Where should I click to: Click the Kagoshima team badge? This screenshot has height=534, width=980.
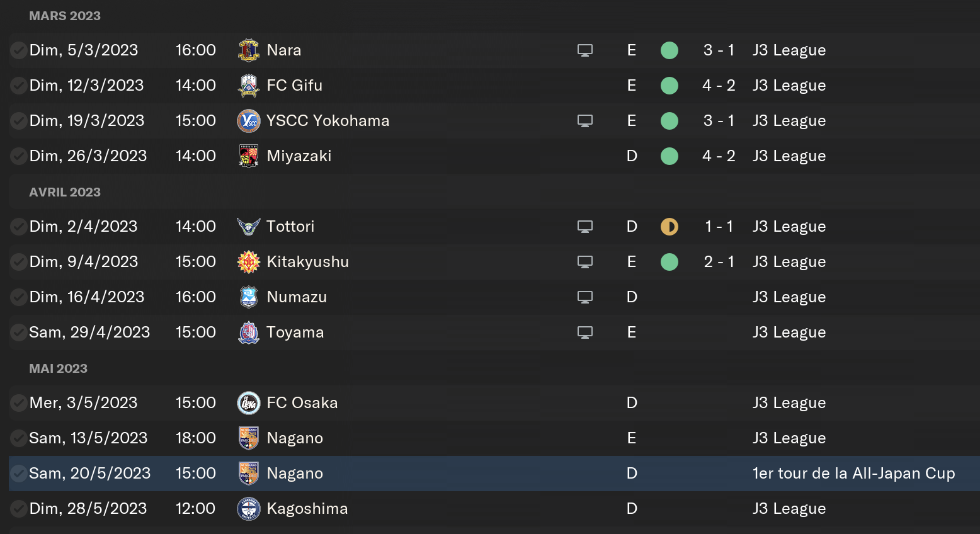[x=249, y=509]
